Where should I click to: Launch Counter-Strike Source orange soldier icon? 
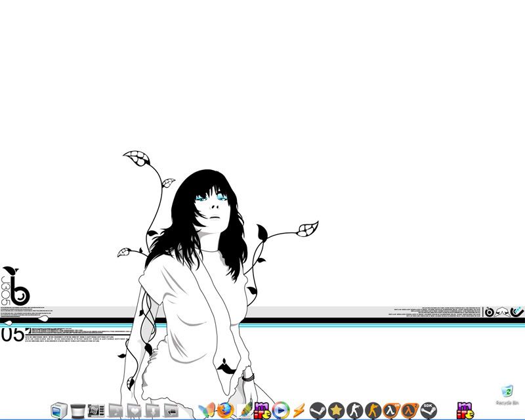373,411
